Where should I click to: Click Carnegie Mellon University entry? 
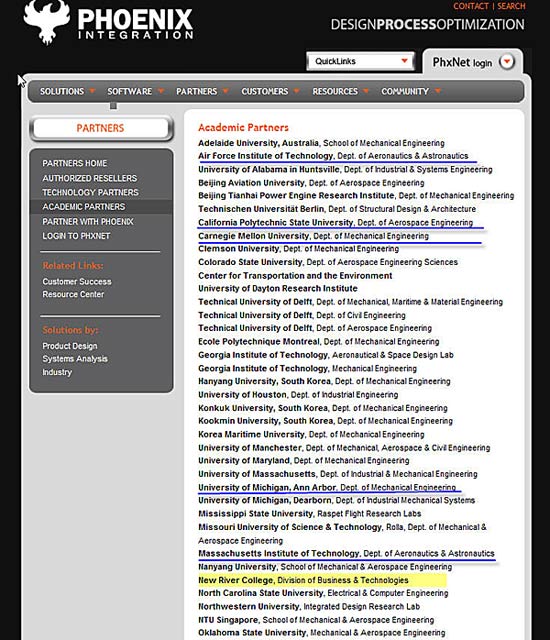point(313,236)
